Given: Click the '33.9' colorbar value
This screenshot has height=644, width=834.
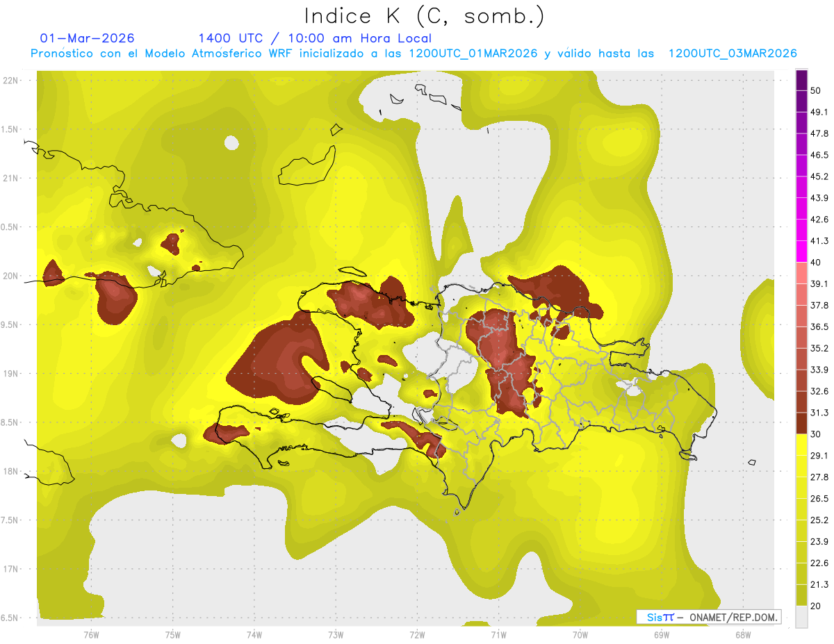Looking at the screenshot, I should (x=819, y=370).
